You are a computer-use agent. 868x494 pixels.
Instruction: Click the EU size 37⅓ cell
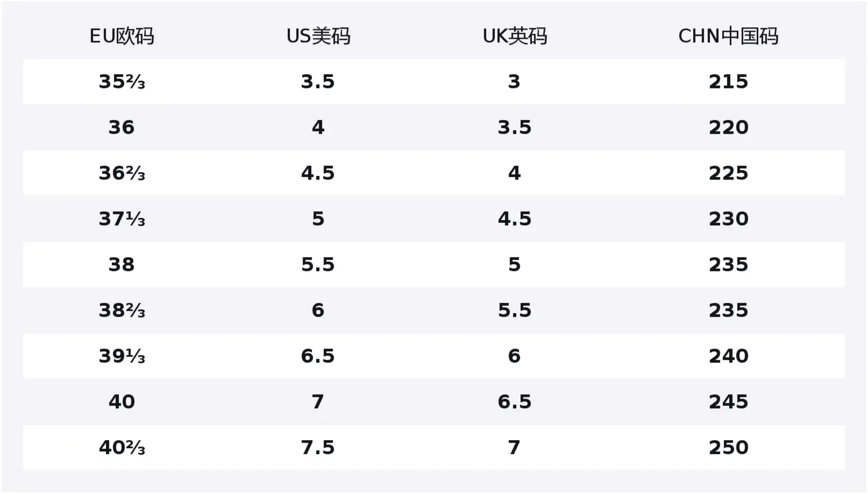click(x=122, y=219)
